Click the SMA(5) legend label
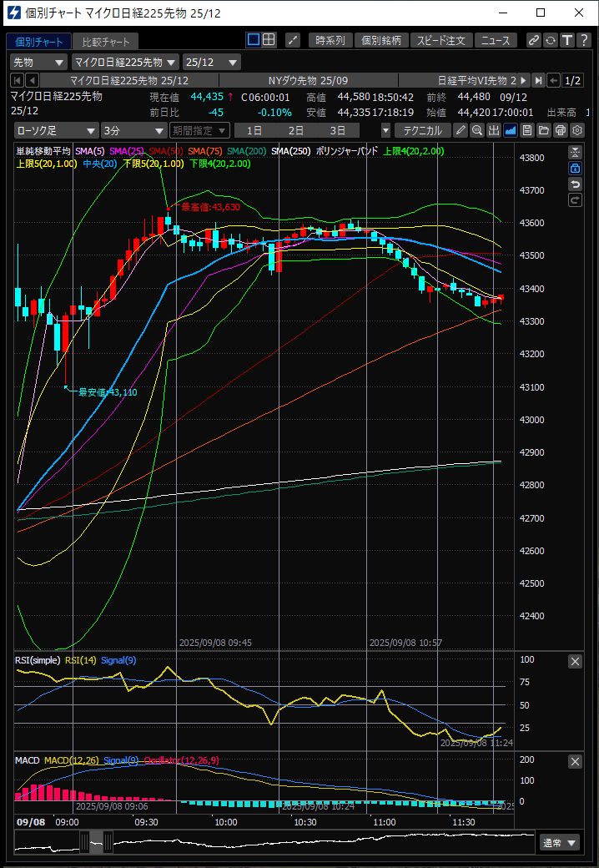Screen dimensions: 599x868 [x=89, y=150]
